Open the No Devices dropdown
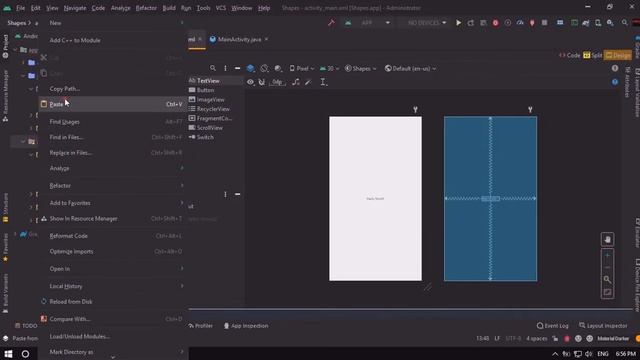640x360 pixels. click(427, 23)
